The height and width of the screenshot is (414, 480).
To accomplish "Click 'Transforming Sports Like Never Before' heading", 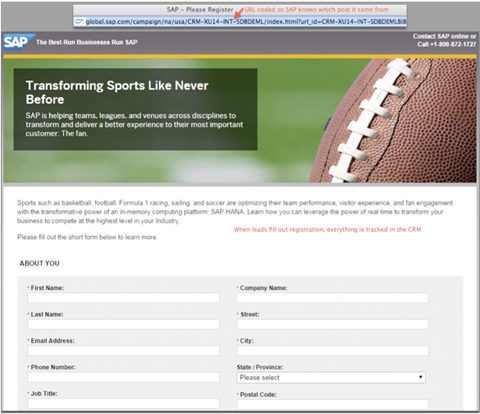I will [117, 92].
